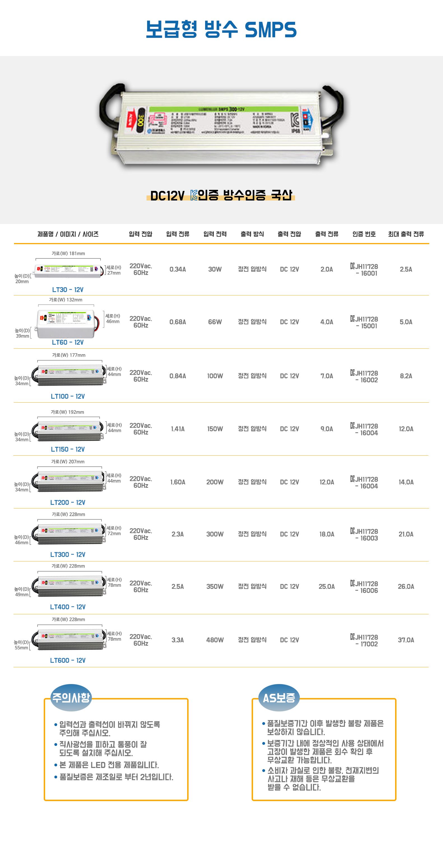Click the KC mark beside JH11728-16003
This screenshot has height=868, width=443.
pyautogui.click(x=352, y=531)
